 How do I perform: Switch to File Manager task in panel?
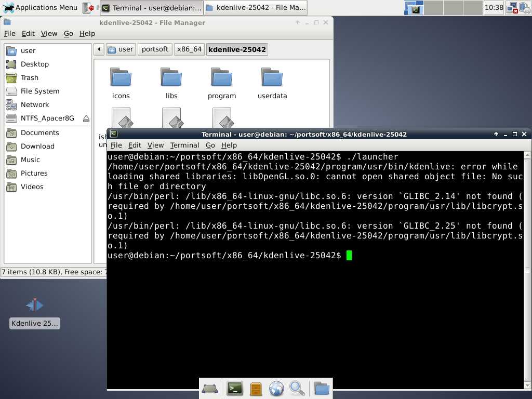pyautogui.click(x=256, y=8)
